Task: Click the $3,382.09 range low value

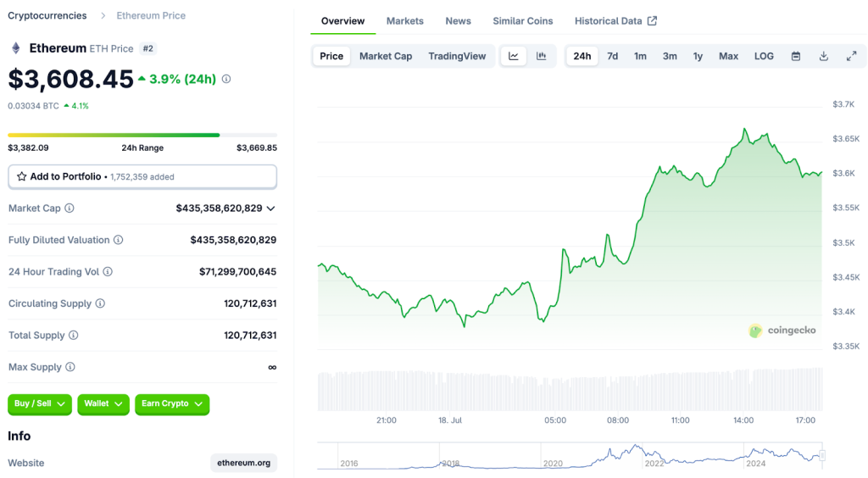Action: click(28, 147)
